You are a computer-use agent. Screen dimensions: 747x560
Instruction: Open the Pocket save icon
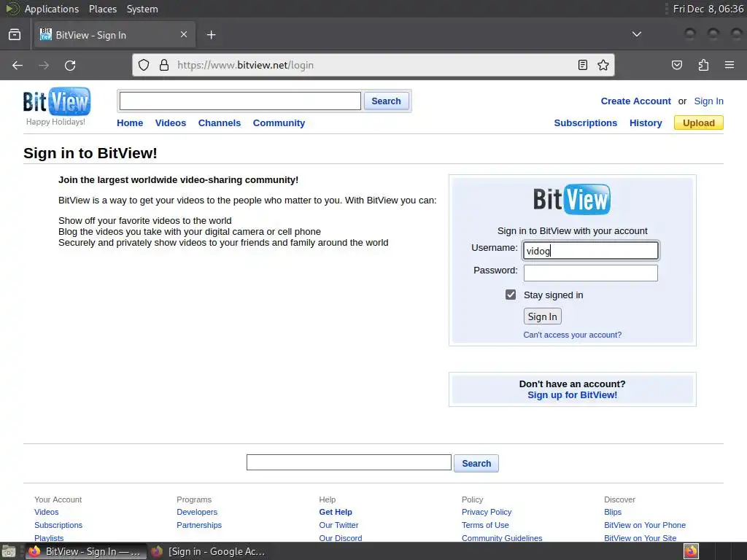point(677,65)
